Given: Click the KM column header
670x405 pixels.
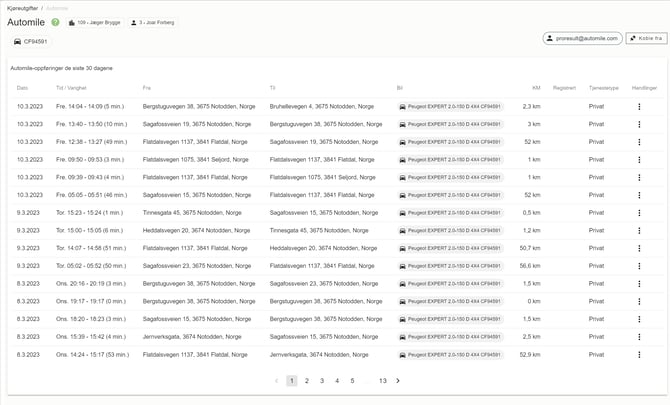Looking at the screenshot, I should tap(536, 88).
